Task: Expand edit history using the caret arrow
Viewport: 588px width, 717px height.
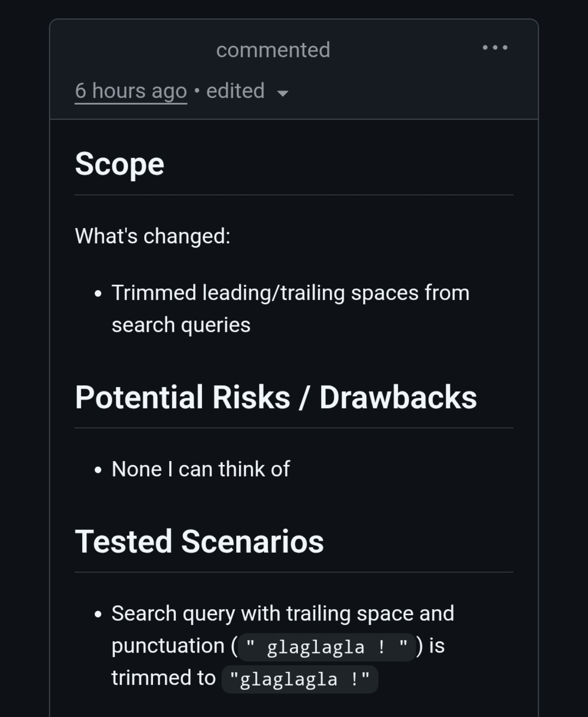Action: 282,93
